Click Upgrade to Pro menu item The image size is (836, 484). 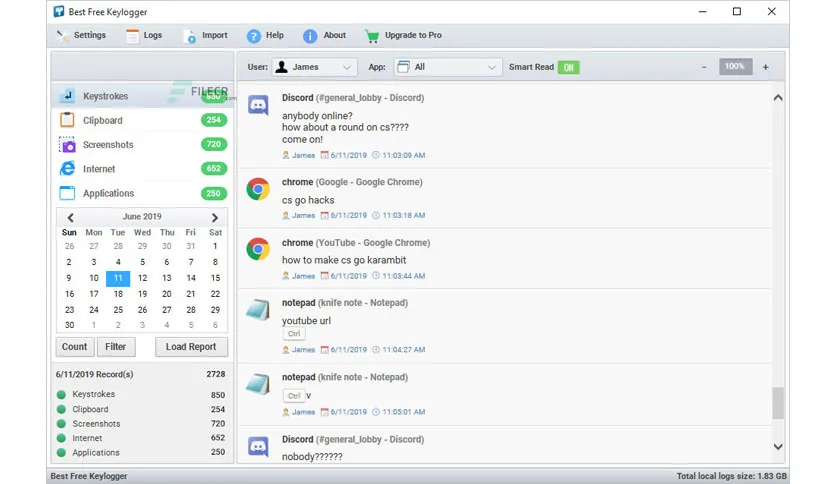[404, 35]
